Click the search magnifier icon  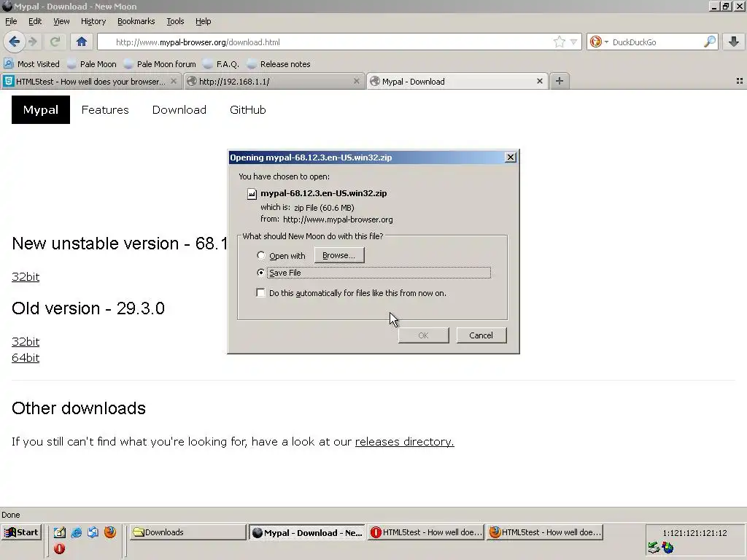710,42
